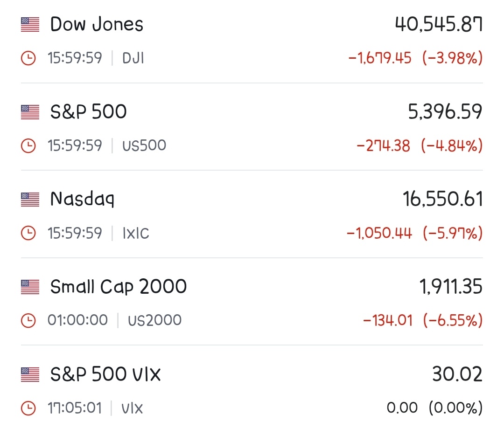
Task: Click the red clock icon in Dow Jones row
Action: point(28,58)
